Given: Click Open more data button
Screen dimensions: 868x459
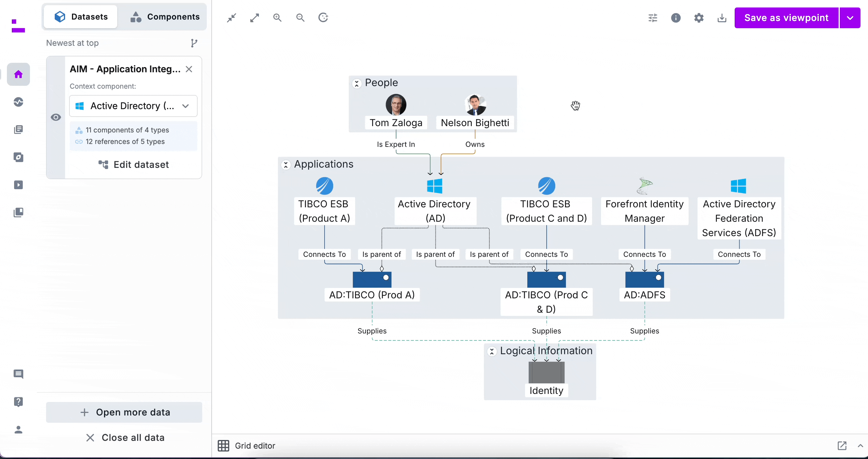Looking at the screenshot, I should (124, 412).
